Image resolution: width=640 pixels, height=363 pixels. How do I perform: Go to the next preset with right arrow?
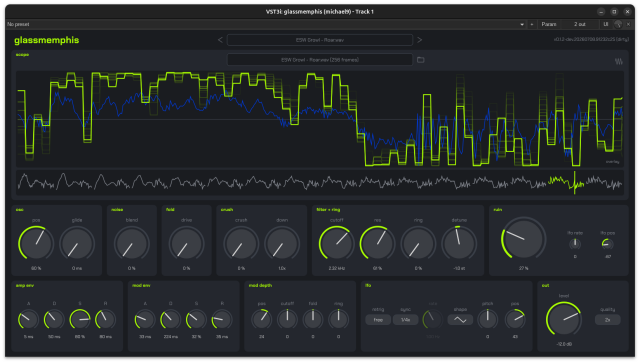coord(419,40)
